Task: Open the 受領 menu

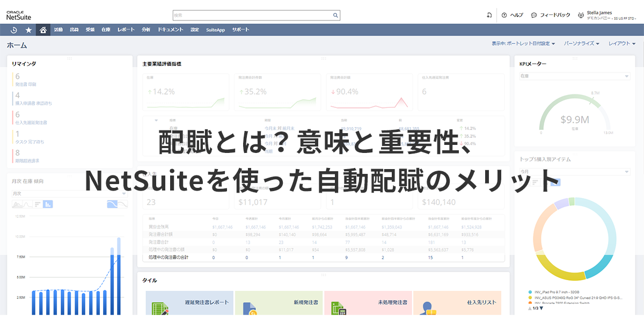Action: tap(90, 30)
